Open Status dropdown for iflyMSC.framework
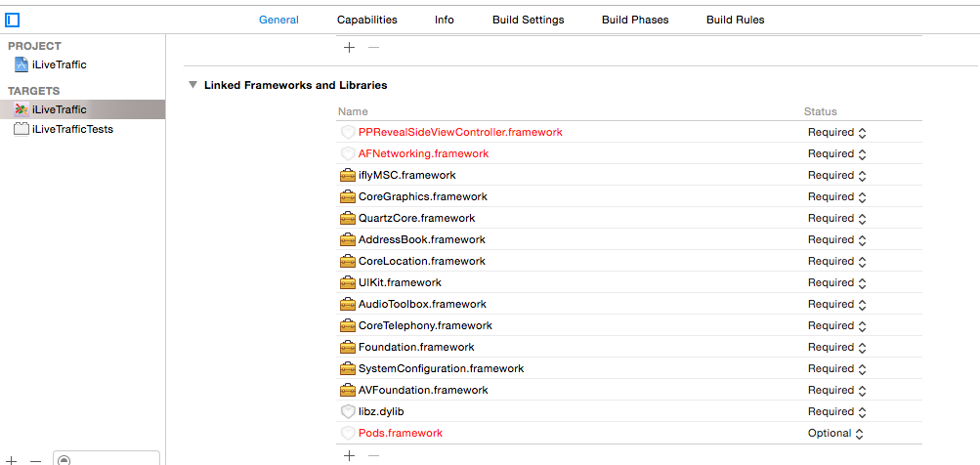This screenshot has width=980, height=465. (837, 175)
